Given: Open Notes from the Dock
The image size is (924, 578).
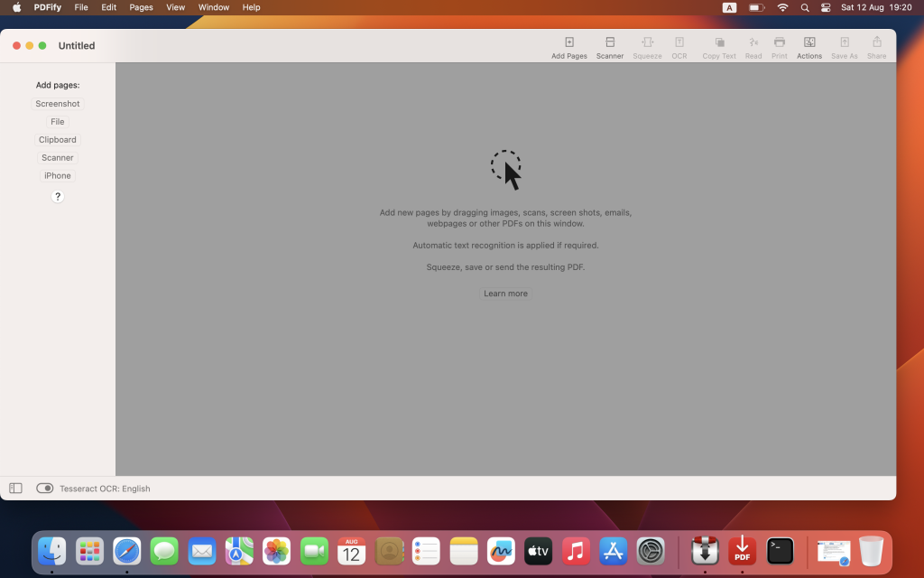Looking at the screenshot, I should pyautogui.click(x=464, y=551).
